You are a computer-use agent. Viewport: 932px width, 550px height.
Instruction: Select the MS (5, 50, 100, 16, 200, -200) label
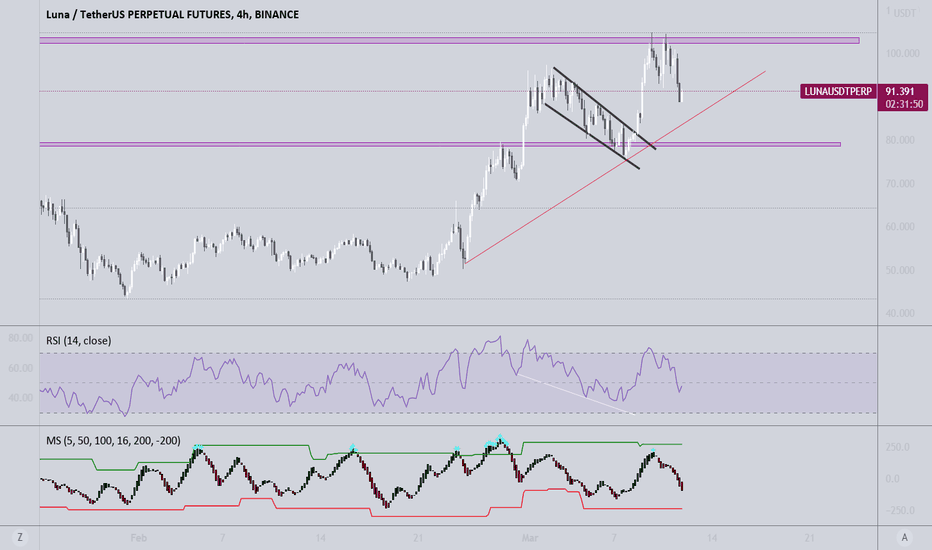click(113, 441)
